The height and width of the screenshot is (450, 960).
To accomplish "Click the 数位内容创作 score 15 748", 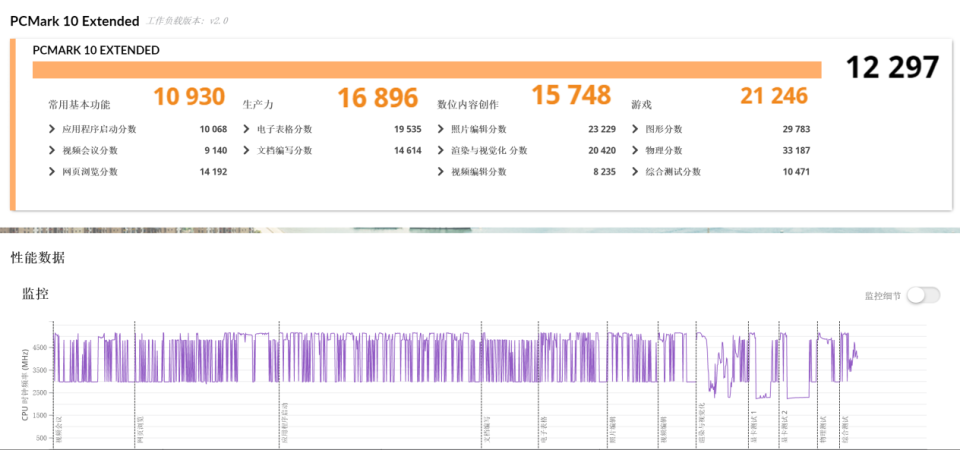I will tap(571, 95).
